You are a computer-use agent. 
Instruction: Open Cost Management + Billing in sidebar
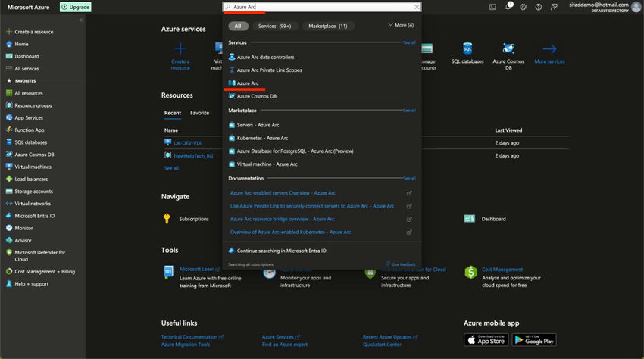[42, 271]
